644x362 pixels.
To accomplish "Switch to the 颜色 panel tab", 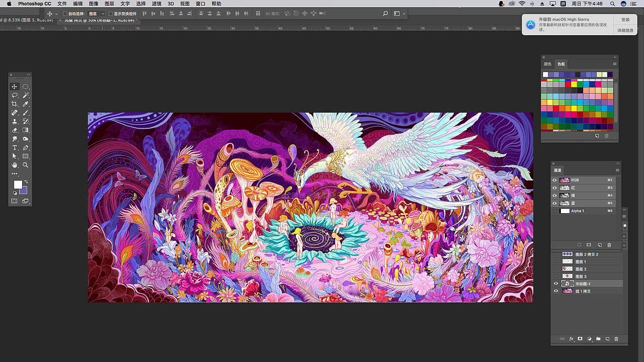I will coord(547,64).
